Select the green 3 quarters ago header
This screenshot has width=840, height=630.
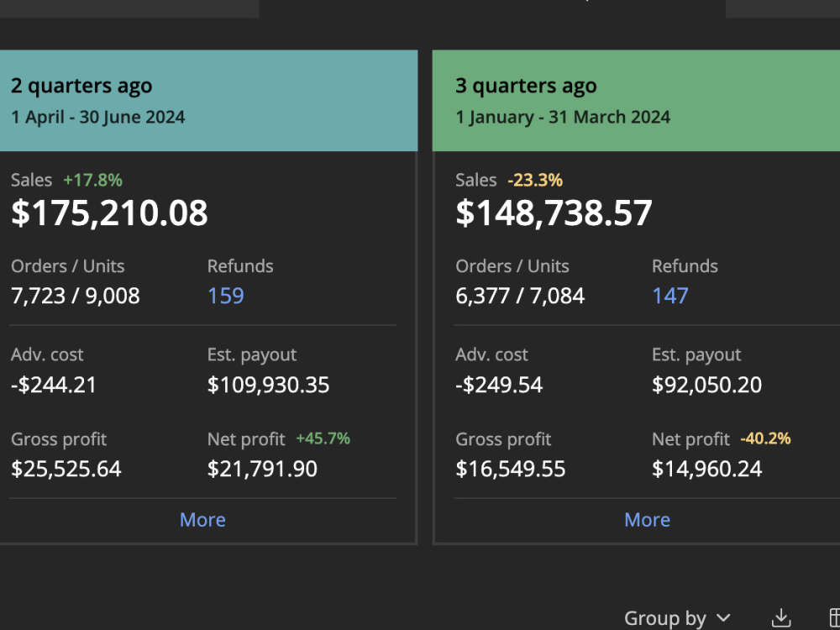tap(636, 101)
